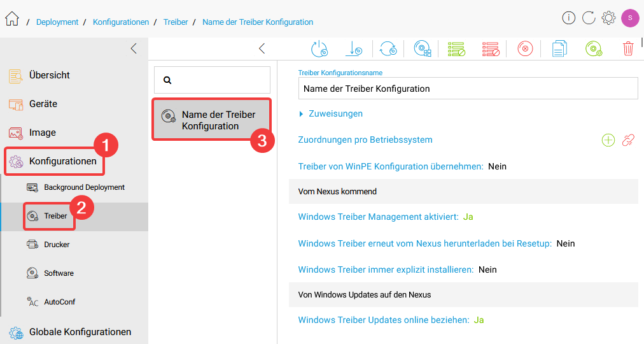Click the Übersicht sidebar icon
Screen dimensions: 644x344
click(16, 76)
